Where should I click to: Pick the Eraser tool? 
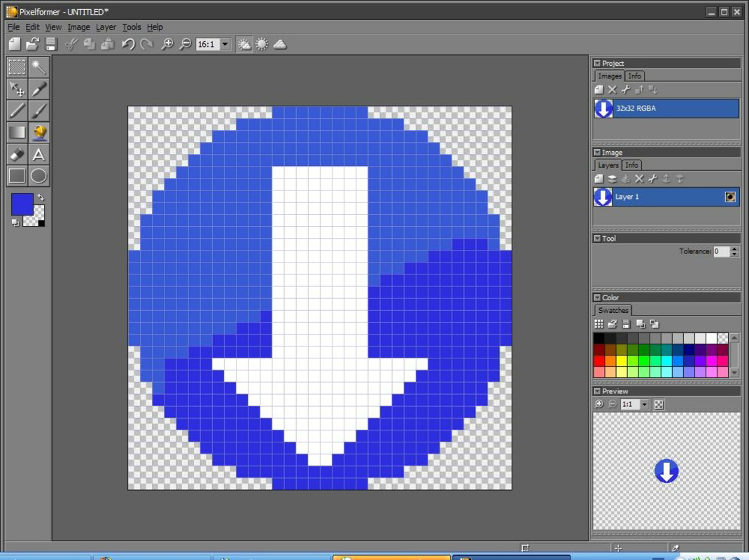[x=17, y=154]
